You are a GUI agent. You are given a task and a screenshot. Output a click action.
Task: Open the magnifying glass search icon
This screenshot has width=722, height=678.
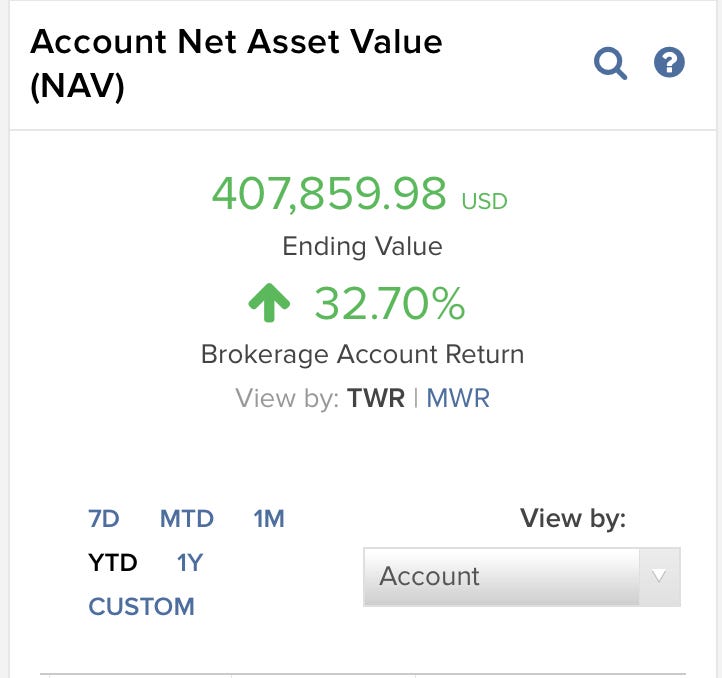610,63
